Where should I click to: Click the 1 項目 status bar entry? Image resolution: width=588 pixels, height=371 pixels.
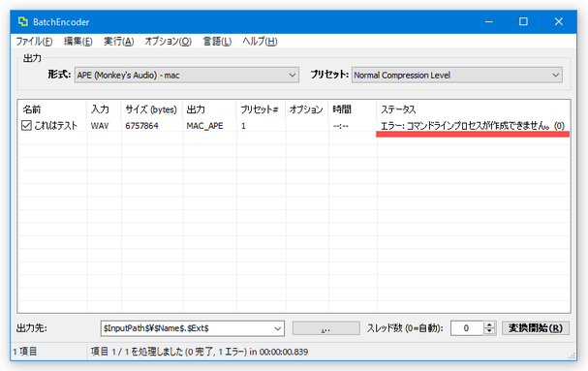click(x=25, y=352)
